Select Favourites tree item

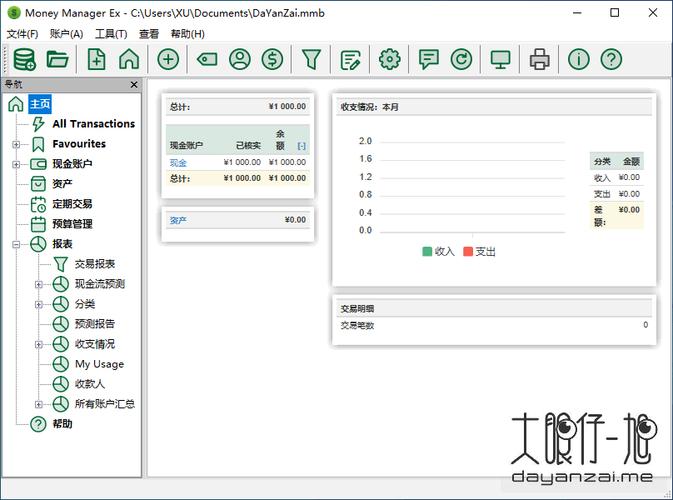79,144
